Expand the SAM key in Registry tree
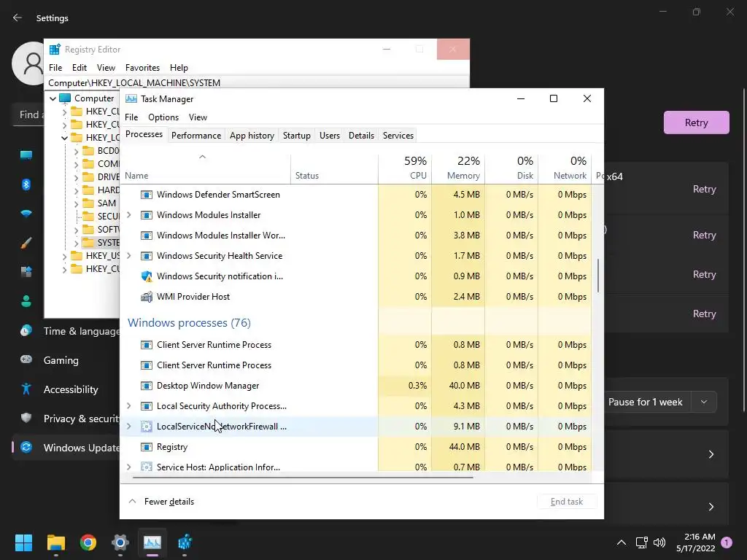This screenshot has height=560, width=747. point(76,203)
